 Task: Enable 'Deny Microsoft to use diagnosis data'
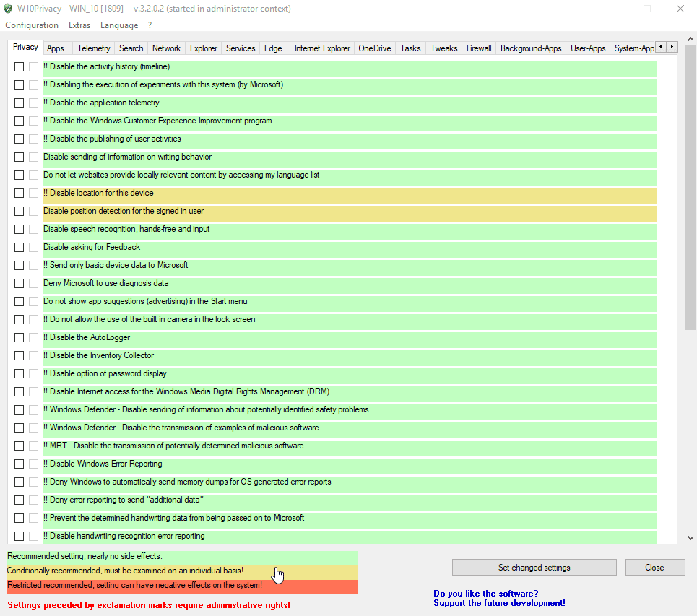coord(19,283)
